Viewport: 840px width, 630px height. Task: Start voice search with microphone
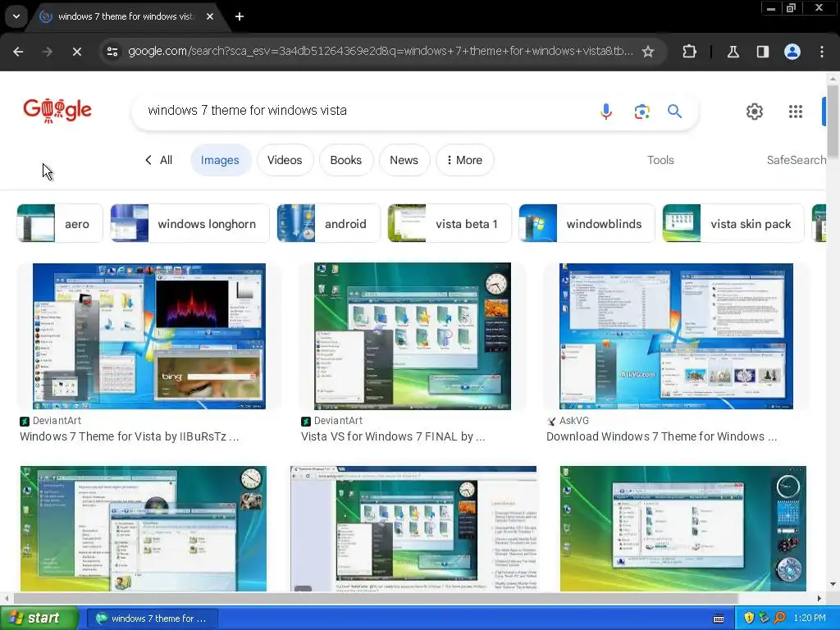606,111
